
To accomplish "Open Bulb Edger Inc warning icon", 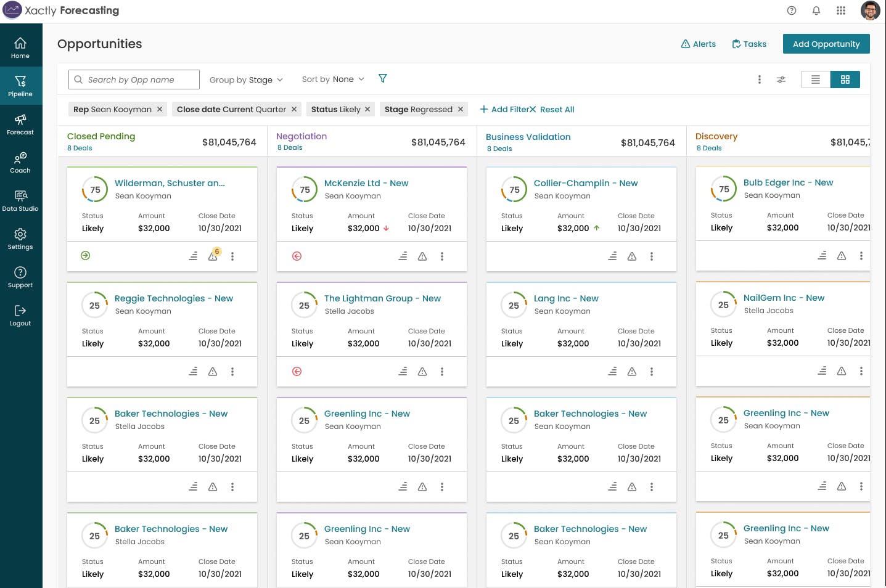I will pyautogui.click(x=842, y=256).
